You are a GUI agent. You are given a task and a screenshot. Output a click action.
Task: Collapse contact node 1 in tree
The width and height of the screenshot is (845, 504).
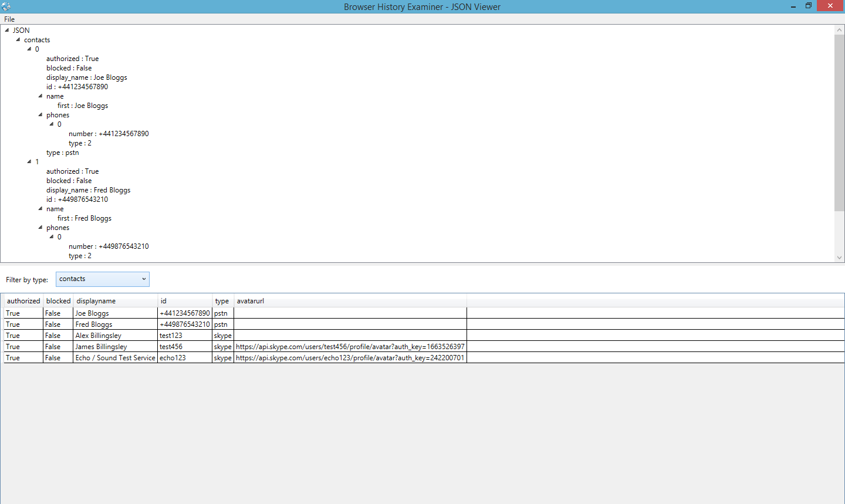[29, 162]
